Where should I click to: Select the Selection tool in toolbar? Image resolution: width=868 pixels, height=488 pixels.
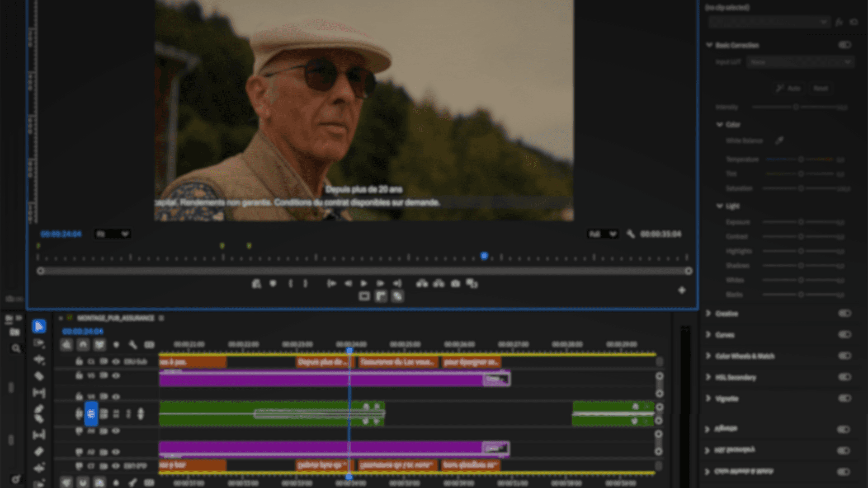39,326
